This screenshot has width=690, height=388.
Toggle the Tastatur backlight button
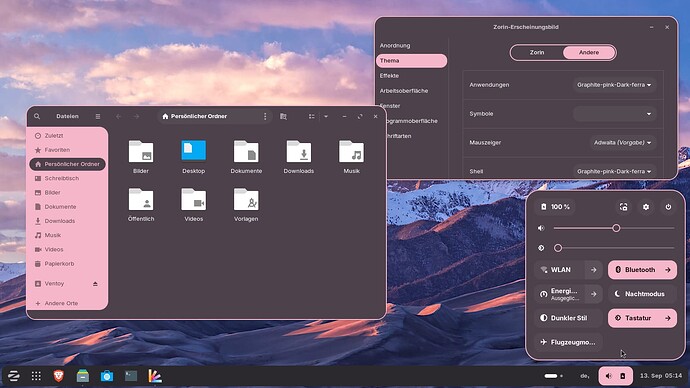(x=634, y=318)
